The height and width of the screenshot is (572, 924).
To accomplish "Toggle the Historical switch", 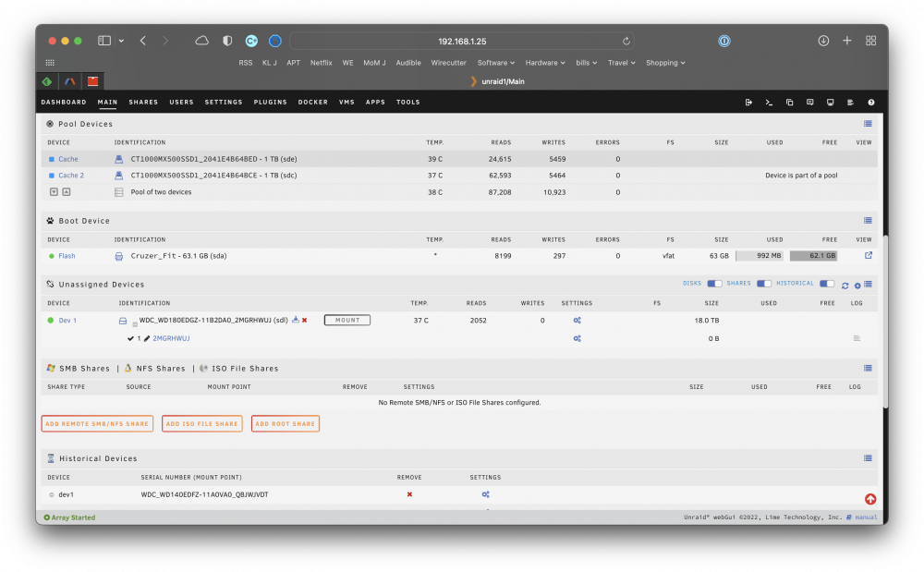I will 827,284.
